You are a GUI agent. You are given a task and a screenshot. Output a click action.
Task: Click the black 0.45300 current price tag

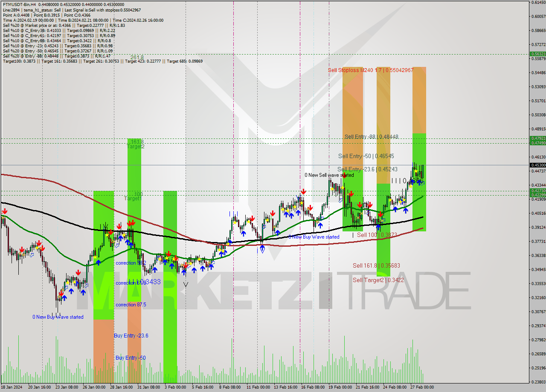[537, 165]
